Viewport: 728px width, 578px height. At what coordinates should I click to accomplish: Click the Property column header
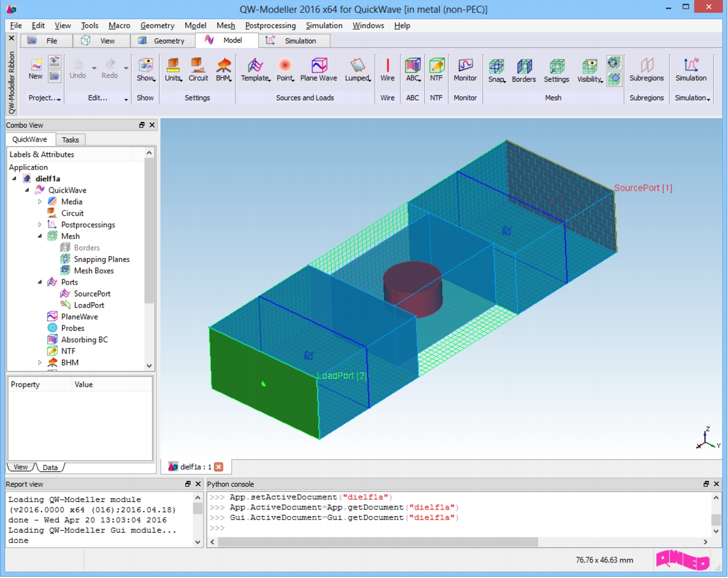[x=40, y=384]
